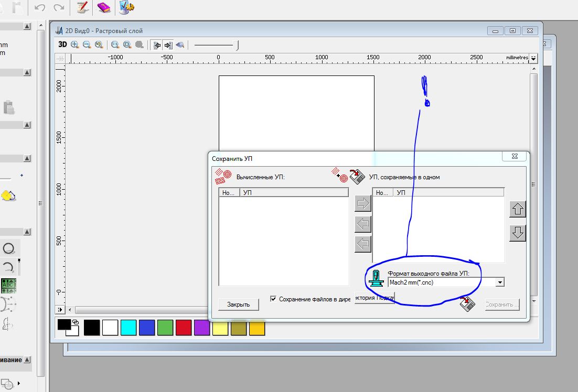Fit view to window with zoom icon
The height and width of the screenshot is (392, 578).
127,45
